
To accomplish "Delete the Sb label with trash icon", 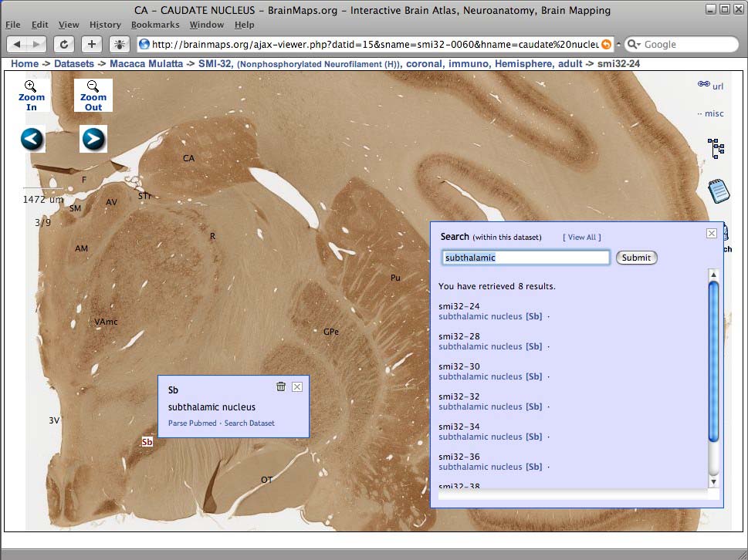I will (x=281, y=386).
